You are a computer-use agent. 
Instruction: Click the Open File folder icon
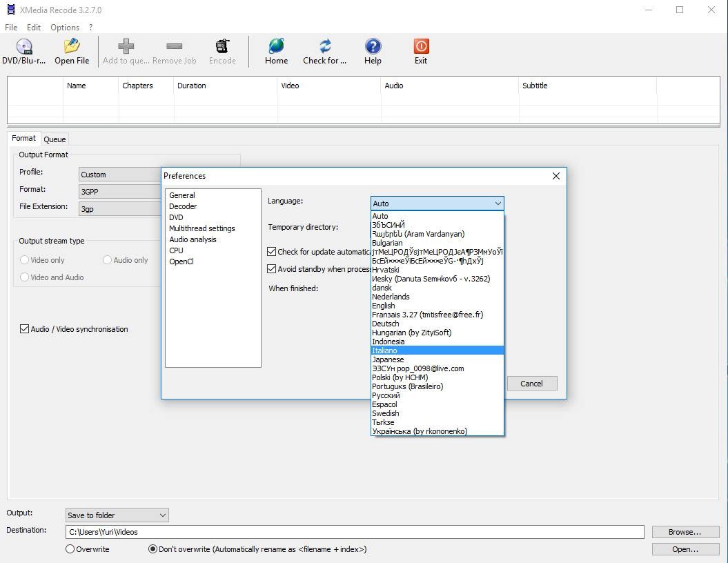click(72, 46)
